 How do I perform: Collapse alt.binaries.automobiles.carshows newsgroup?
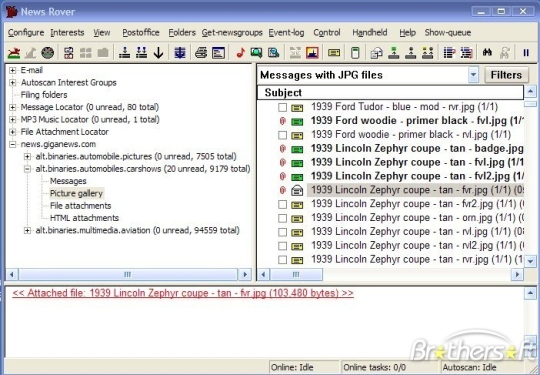(27, 169)
